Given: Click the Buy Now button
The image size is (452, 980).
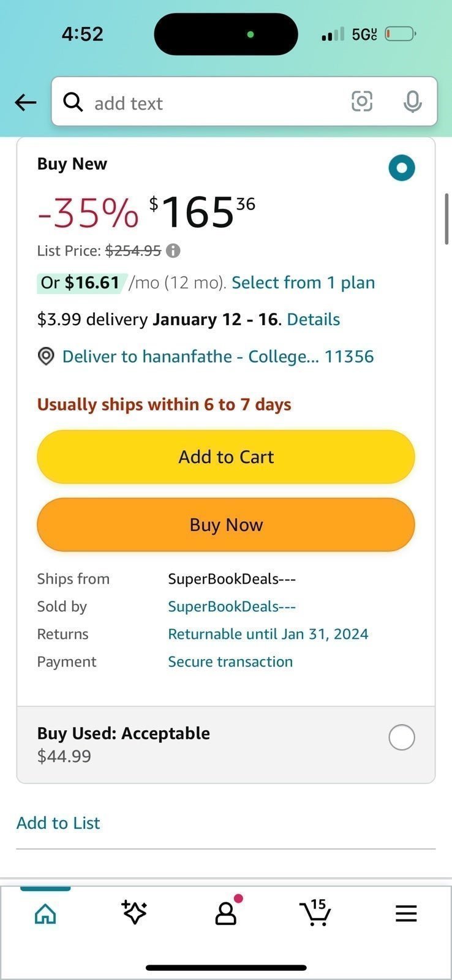Looking at the screenshot, I should click(x=226, y=525).
